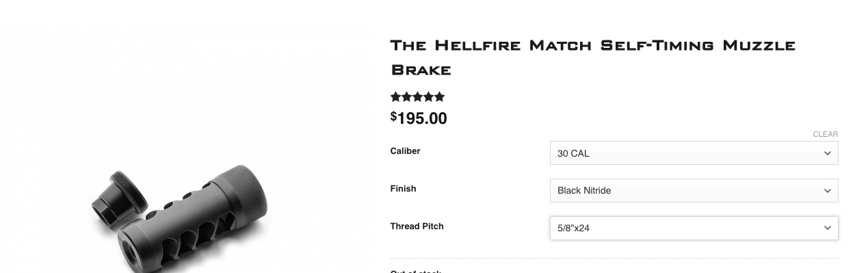Click the second star in the rating
Viewport: 868px width, 273px height.
407,97
